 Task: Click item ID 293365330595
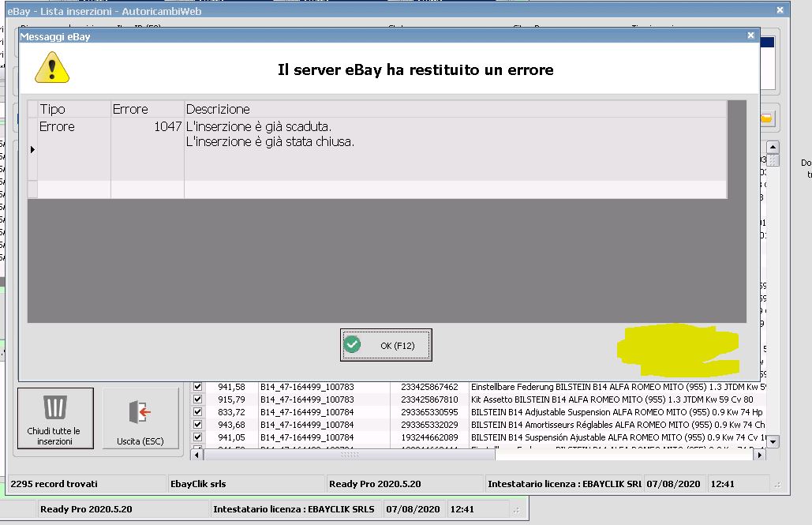click(429, 412)
